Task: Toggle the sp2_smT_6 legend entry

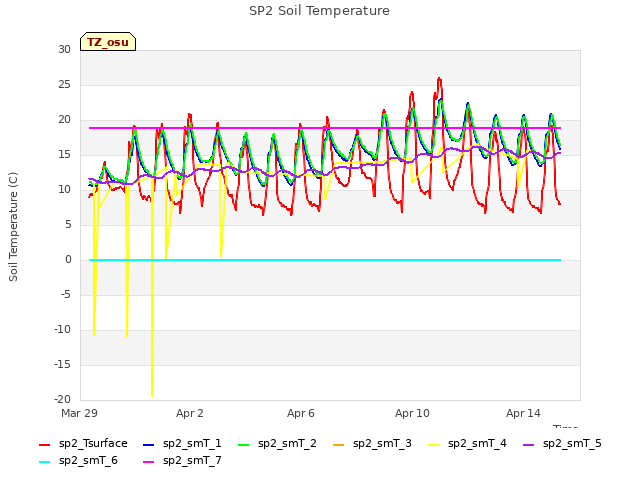Action: click(78, 461)
